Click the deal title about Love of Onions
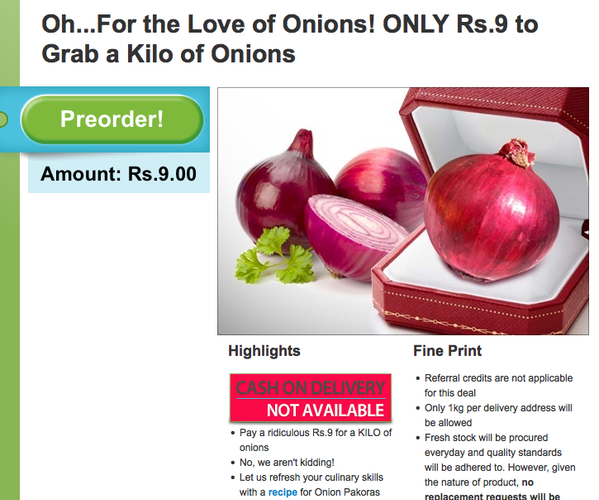The width and height of the screenshot is (599, 500). click(290, 39)
